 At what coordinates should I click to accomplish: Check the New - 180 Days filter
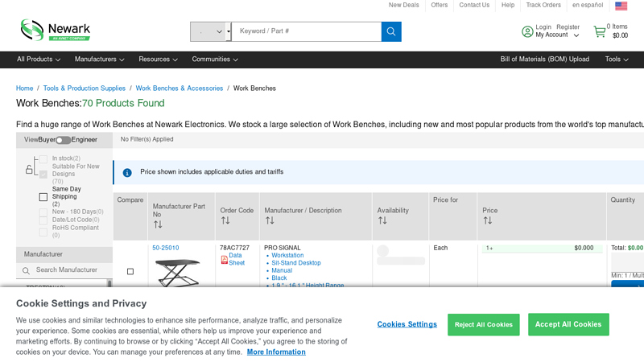point(43,212)
